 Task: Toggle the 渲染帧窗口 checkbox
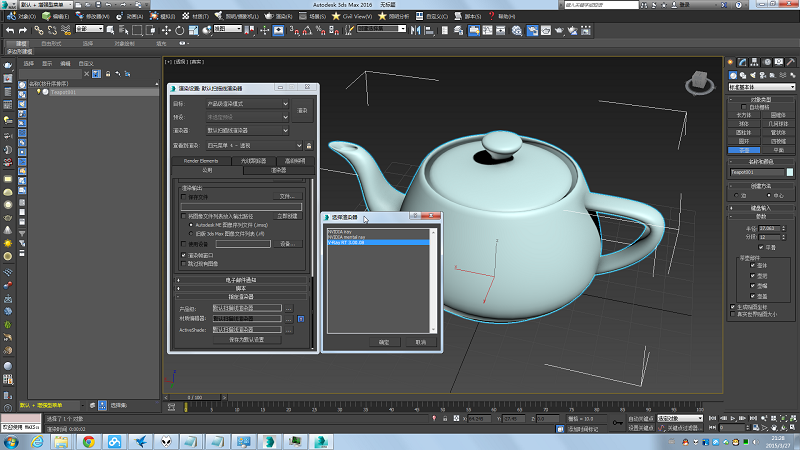[184, 255]
